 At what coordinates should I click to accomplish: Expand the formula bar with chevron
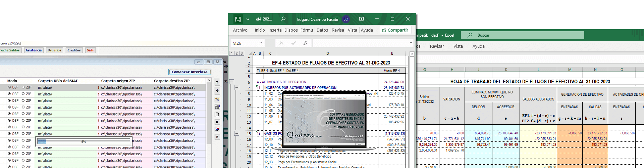click(411, 43)
